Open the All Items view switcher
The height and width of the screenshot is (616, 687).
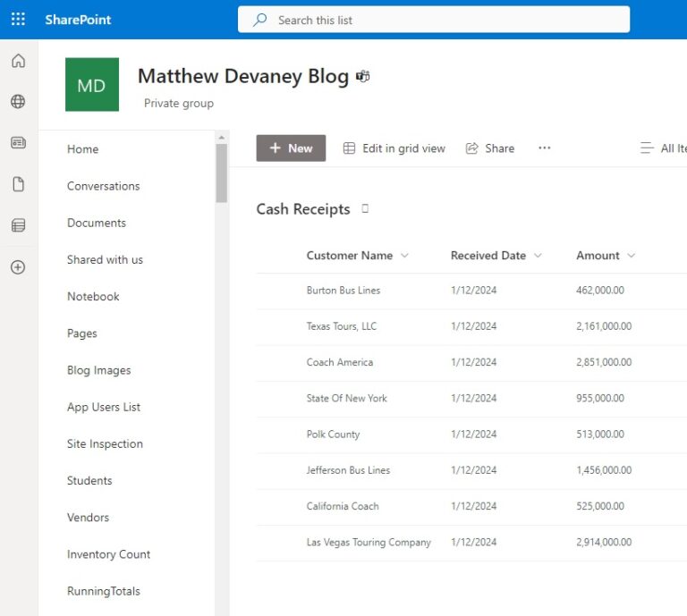pyautogui.click(x=664, y=148)
